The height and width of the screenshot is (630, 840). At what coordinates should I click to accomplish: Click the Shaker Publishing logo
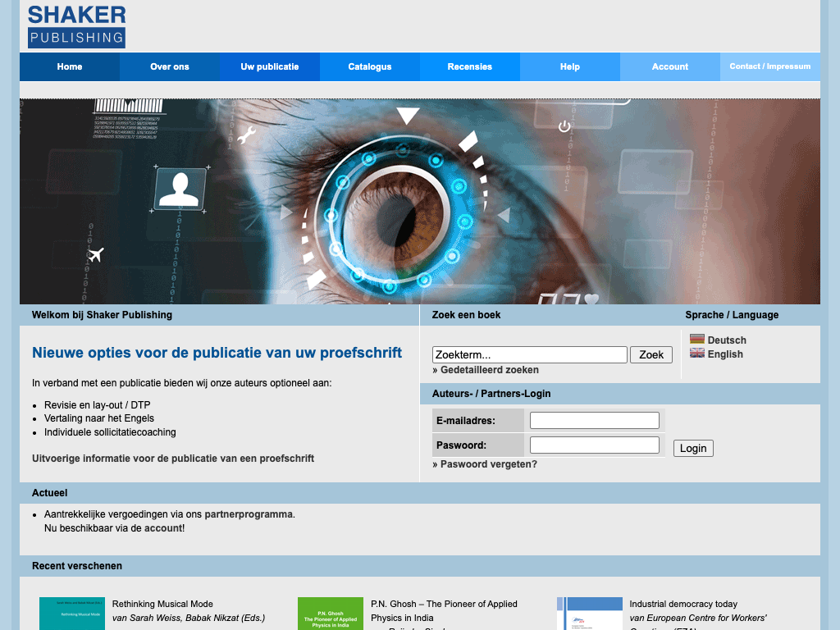(x=76, y=26)
